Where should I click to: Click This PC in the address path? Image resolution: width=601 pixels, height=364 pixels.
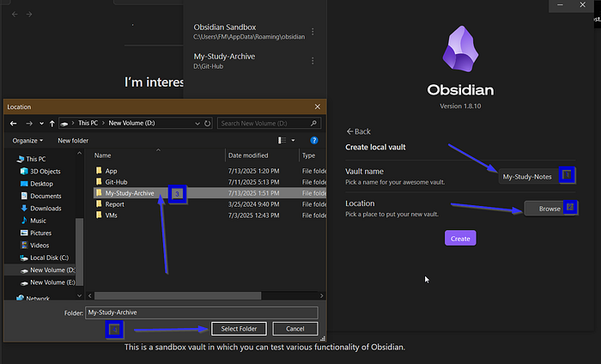point(88,123)
